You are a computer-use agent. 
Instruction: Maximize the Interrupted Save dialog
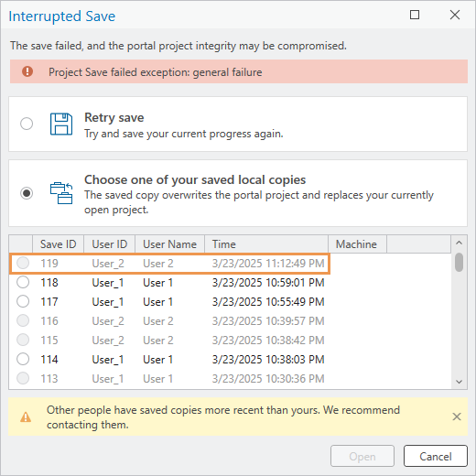pos(415,15)
